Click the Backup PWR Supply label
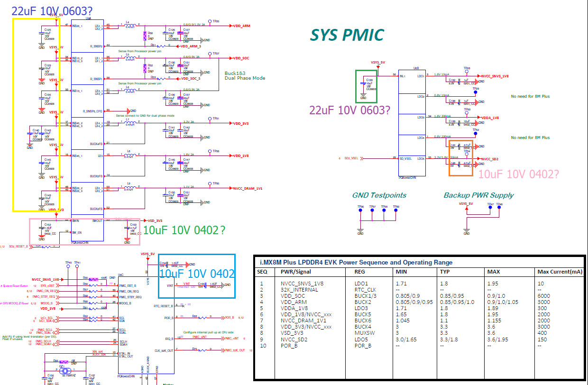 point(479,194)
